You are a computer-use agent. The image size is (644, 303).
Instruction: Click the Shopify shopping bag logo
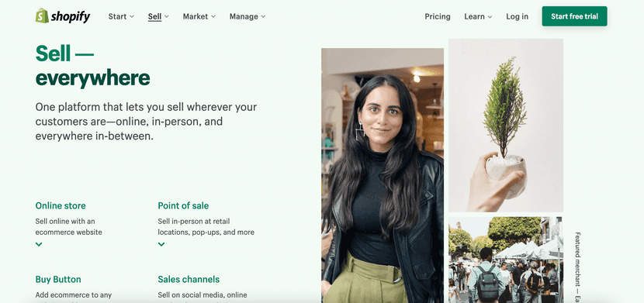(x=42, y=16)
